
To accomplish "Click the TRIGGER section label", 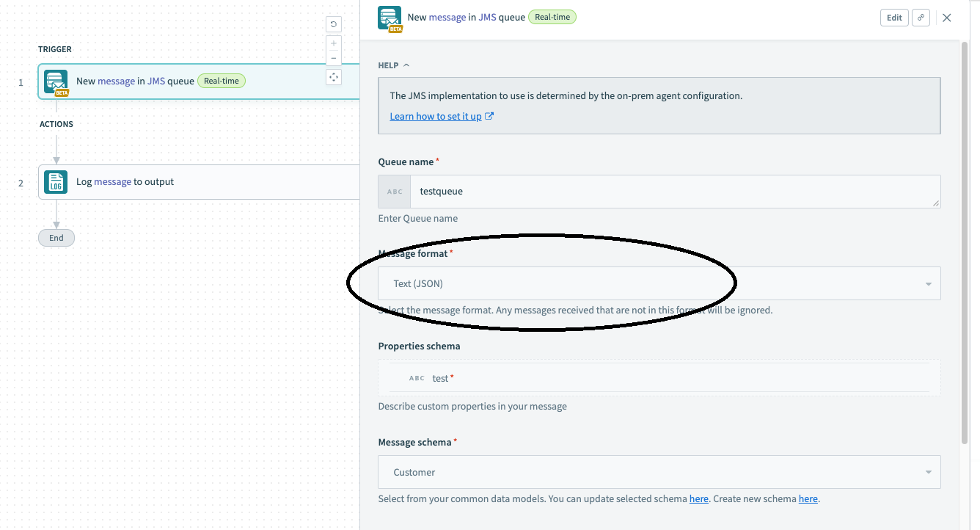I will click(55, 49).
